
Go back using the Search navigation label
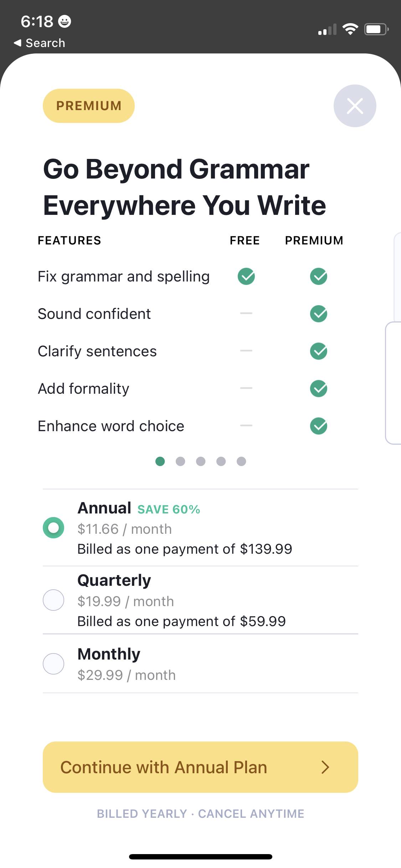tap(39, 42)
